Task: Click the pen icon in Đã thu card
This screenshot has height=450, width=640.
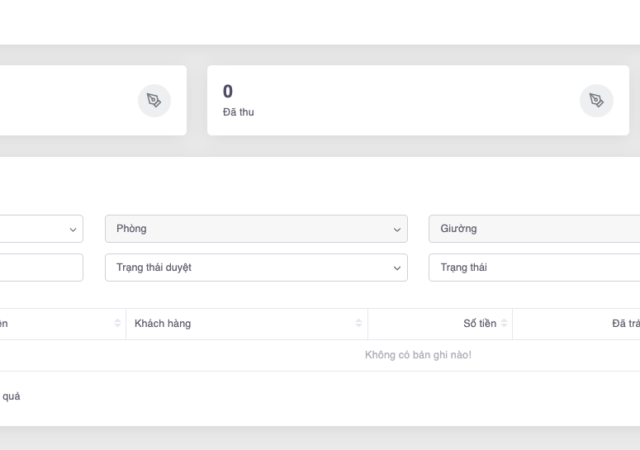Action: tap(596, 101)
